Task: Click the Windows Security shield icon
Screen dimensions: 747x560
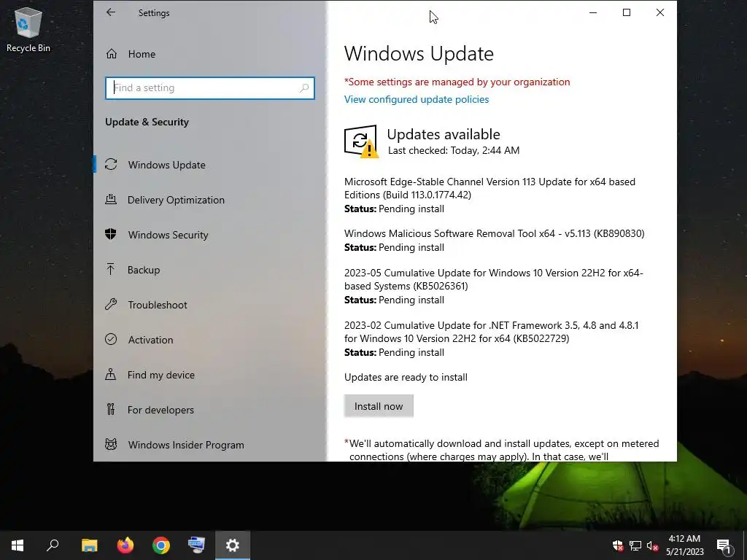Action: (111, 234)
